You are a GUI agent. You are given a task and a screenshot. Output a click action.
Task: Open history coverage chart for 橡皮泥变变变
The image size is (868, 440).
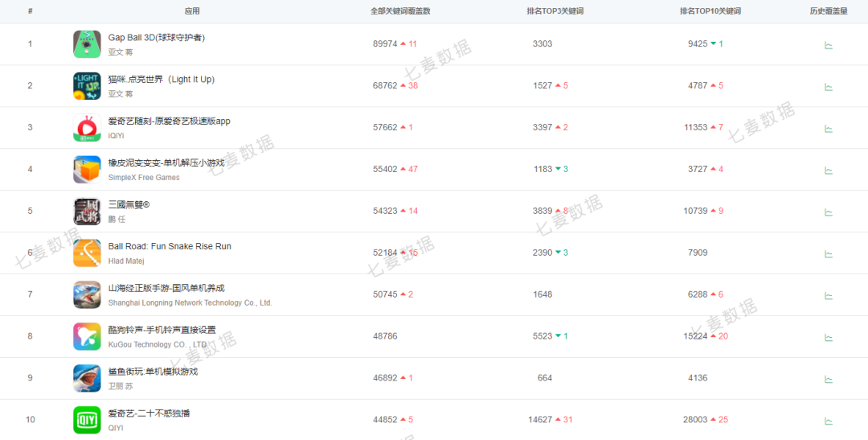click(828, 171)
